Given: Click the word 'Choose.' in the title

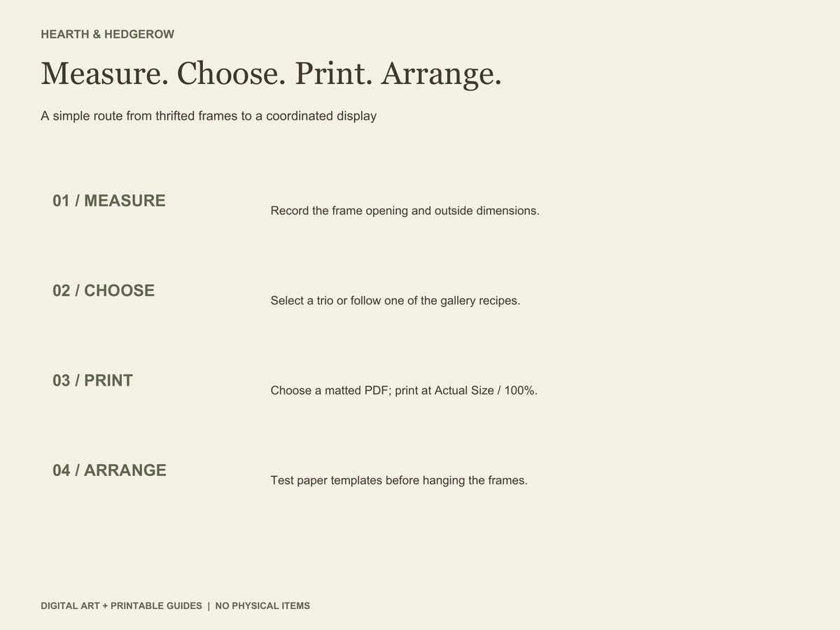Looking at the screenshot, I should click(x=231, y=73).
